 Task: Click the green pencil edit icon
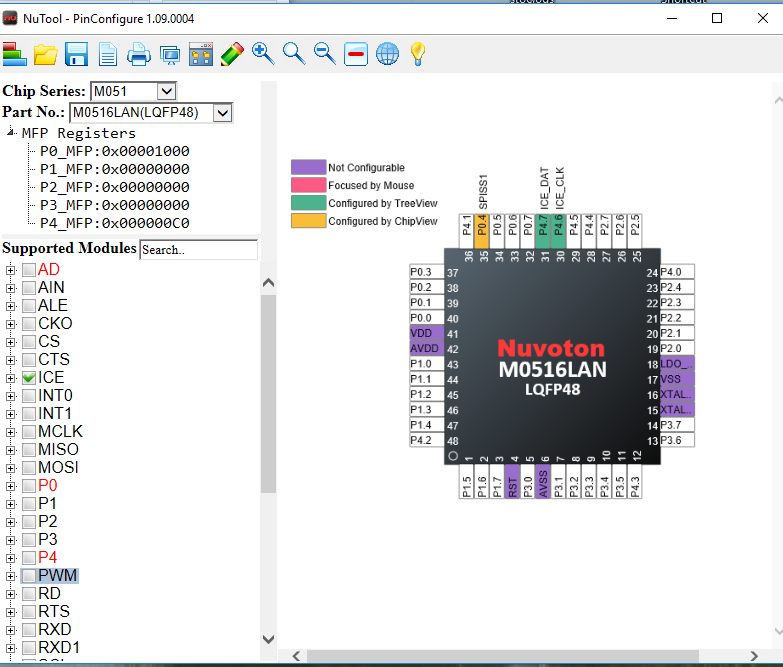[x=232, y=54]
